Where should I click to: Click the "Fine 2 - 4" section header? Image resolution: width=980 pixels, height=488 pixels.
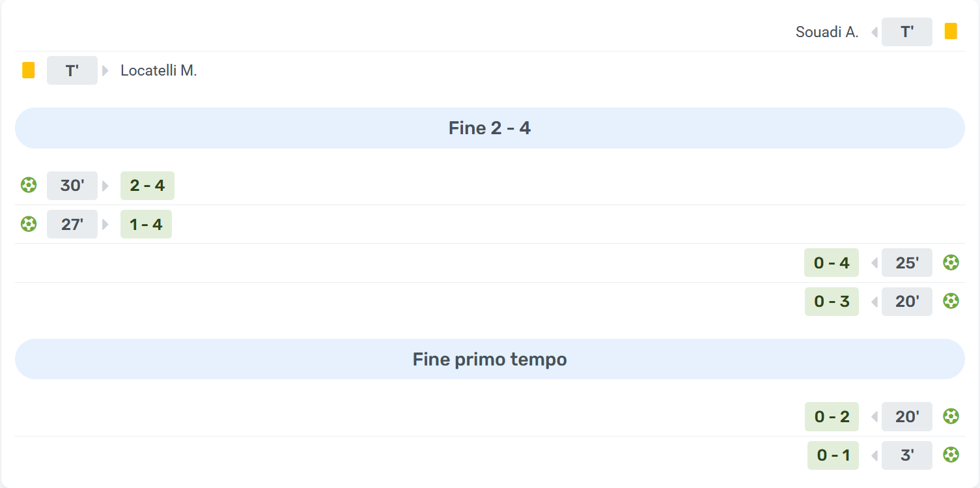(x=490, y=128)
